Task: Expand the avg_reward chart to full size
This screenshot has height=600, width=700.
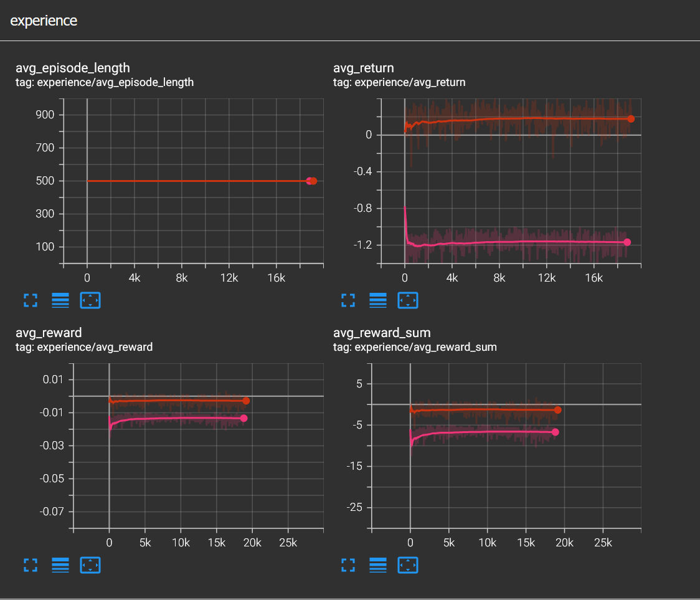Action: point(31,565)
